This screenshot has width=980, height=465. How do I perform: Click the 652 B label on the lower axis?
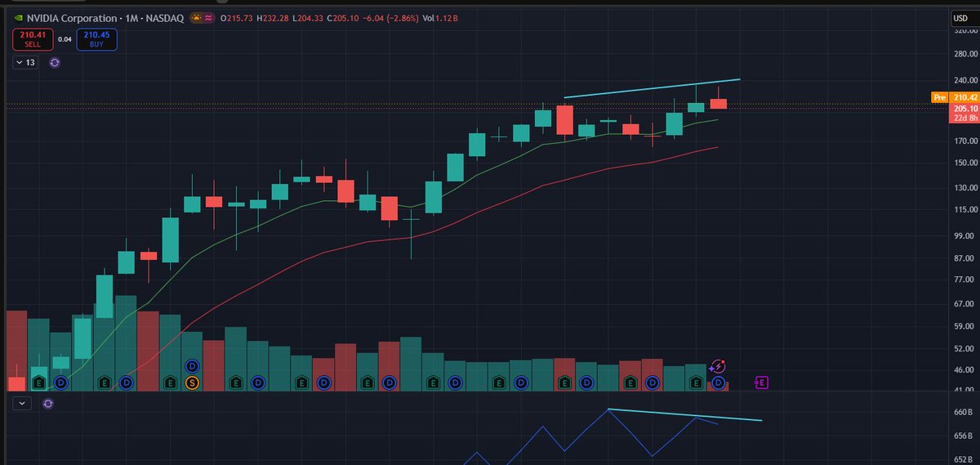coord(964,459)
